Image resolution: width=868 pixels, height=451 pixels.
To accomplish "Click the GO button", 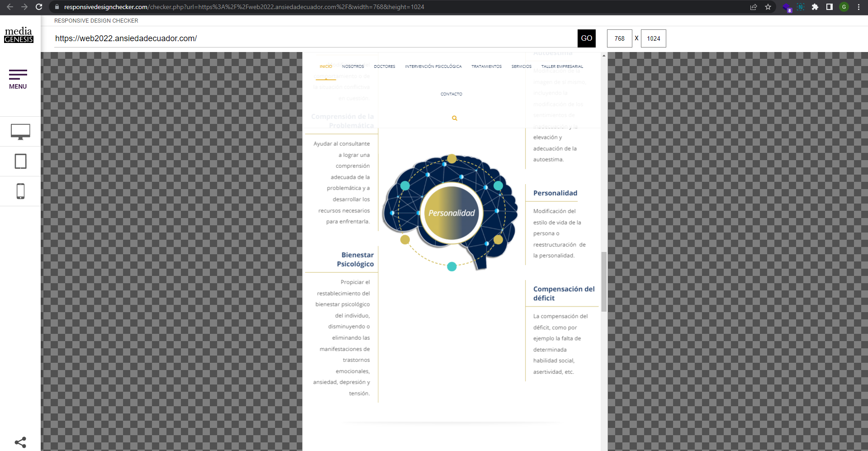I will (x=587, y=38).
